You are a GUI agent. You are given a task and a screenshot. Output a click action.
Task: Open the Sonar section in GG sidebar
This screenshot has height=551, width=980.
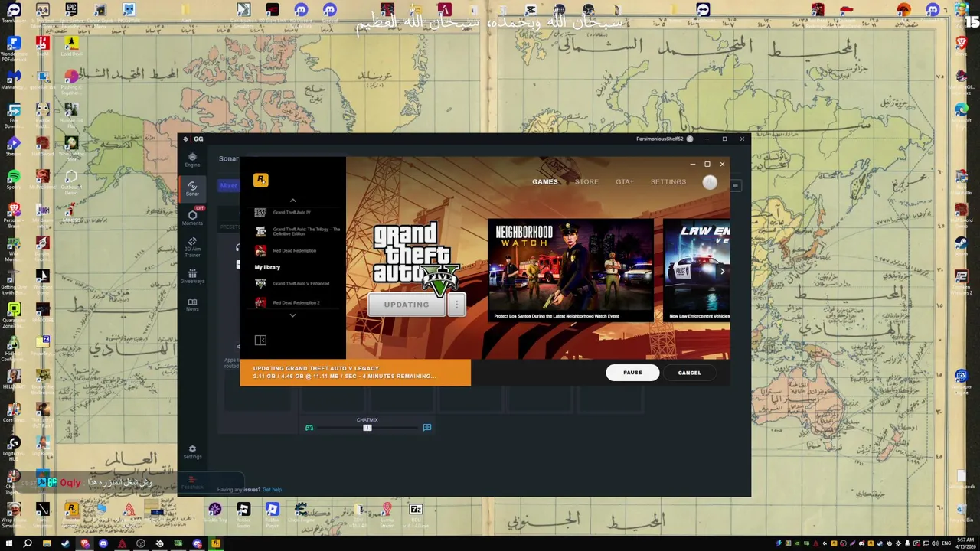point(192,188)
